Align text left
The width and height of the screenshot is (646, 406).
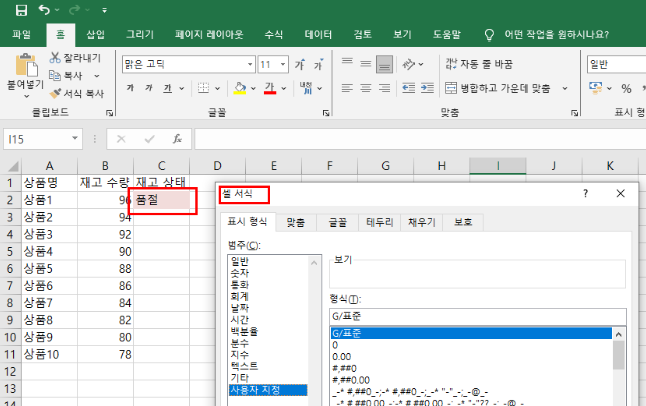point(347,88)
